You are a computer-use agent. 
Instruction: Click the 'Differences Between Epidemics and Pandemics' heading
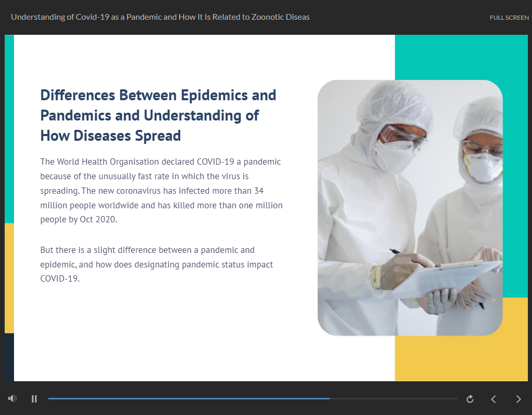pos(158,115)
